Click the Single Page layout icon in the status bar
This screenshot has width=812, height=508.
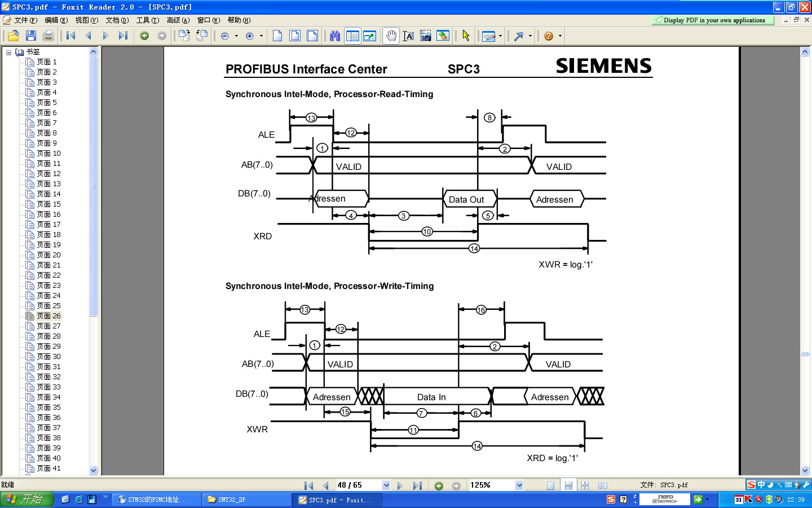550,485
